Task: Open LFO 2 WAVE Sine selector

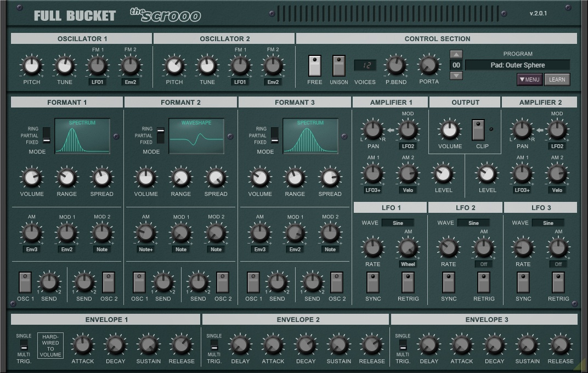Action: (473, 223)
